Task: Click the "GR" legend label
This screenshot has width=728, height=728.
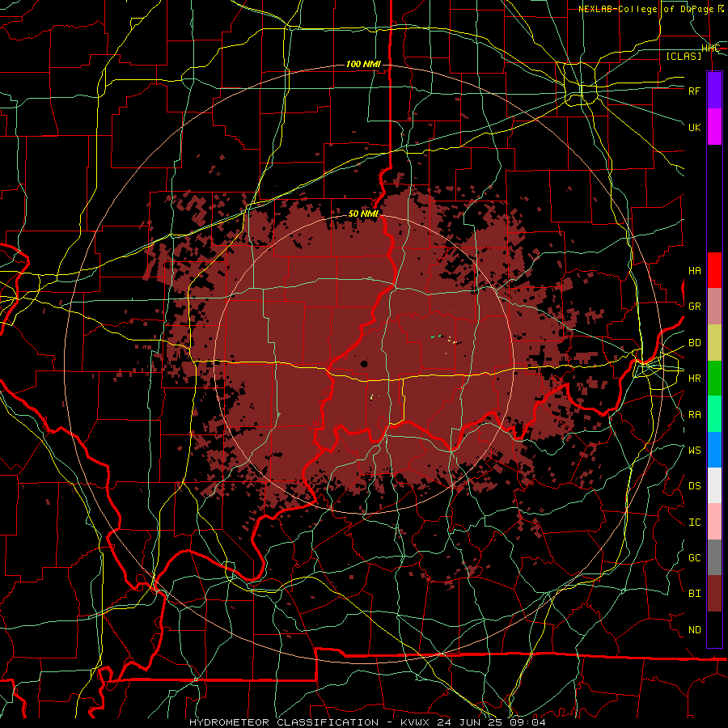Action: point(694,307)
